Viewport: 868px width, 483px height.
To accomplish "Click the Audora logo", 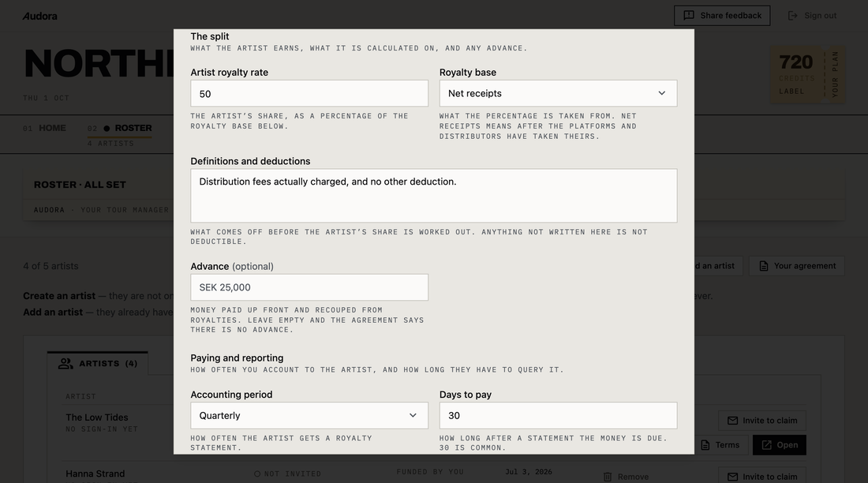I will click(40, 16).
